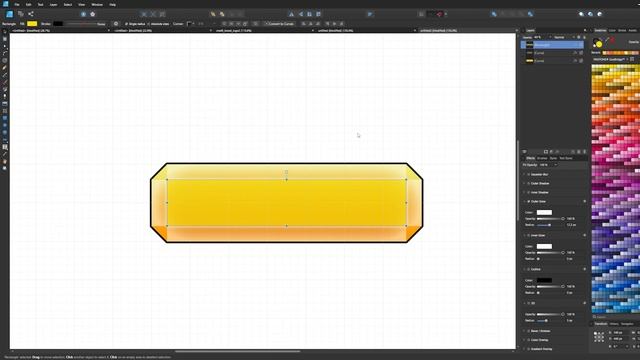Select the Artboard tool
The height and width of the screenshot is (360, 640).
5,39
